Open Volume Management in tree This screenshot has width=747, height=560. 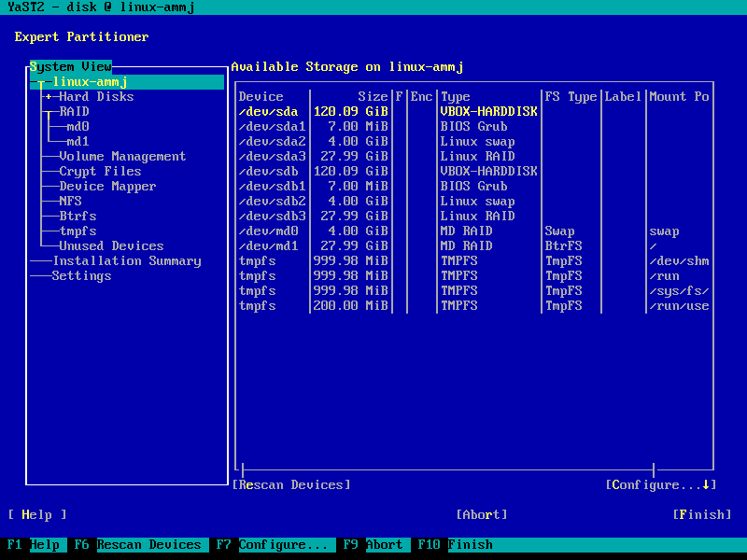pyautogui.click(x=122, y=156)
